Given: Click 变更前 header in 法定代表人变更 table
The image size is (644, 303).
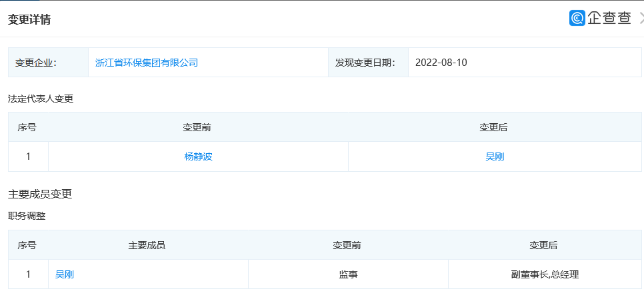Looking at the screenshot, I should click(x=197, y=127).
